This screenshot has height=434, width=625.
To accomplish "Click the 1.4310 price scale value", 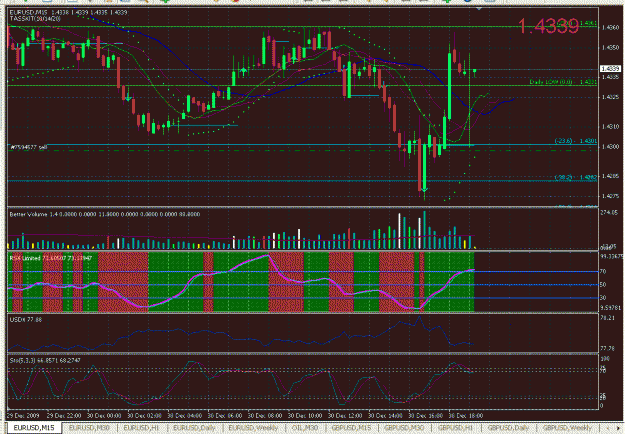I will 611,127.
